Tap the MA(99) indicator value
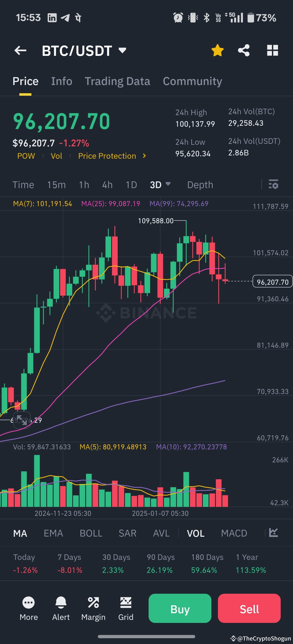Screen dimensions: 293x644 pyautogui.click(x=179, y=203)
